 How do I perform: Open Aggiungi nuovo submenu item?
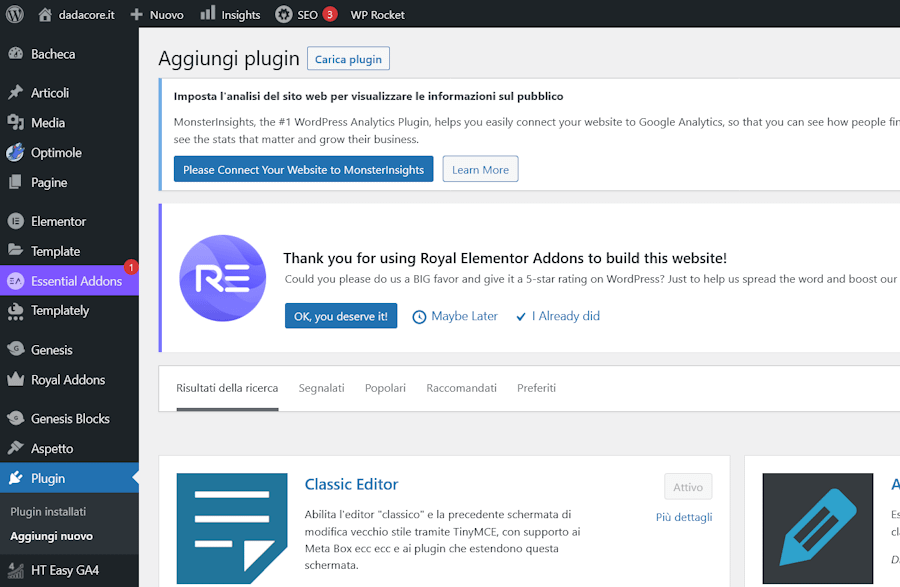coord(52,536)
